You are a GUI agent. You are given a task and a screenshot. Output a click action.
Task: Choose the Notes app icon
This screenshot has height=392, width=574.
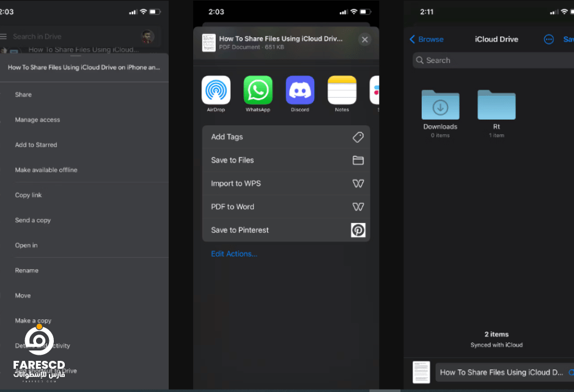click(342, 90)
